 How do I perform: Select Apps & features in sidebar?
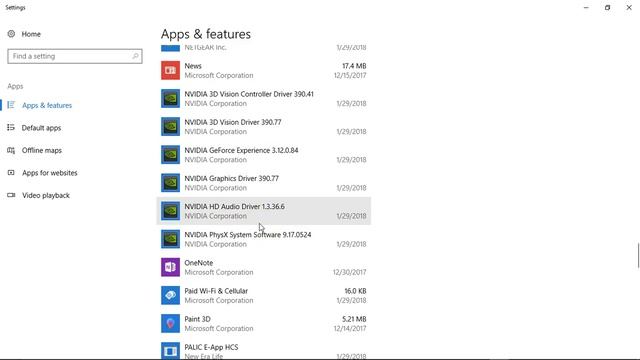pos(47,105)
